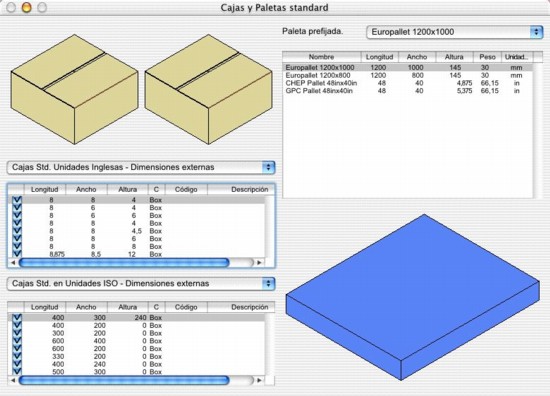
Task: Select the Europallet 1200x1000 row
Action: 408,67
